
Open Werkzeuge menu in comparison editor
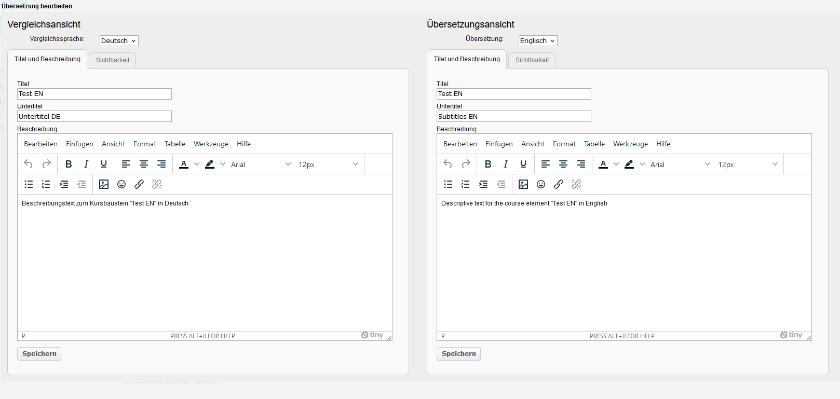tap(211, 144)
